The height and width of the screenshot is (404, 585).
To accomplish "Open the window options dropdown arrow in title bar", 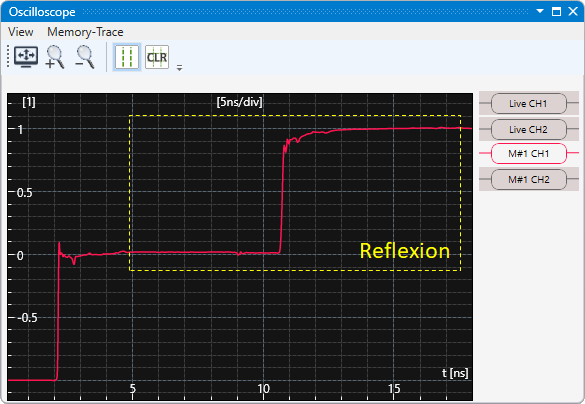I will tap(539, 11).
